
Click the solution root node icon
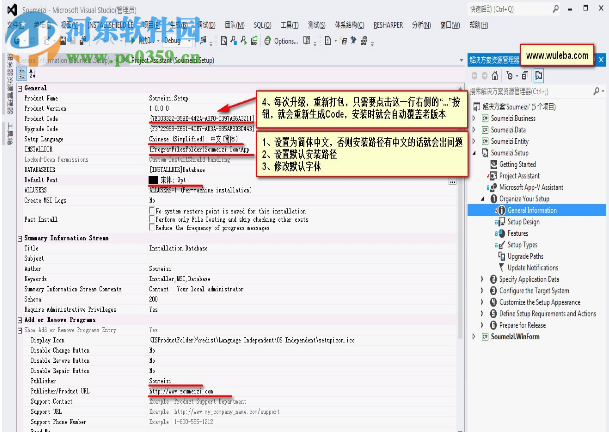click(x=476, y=106)
